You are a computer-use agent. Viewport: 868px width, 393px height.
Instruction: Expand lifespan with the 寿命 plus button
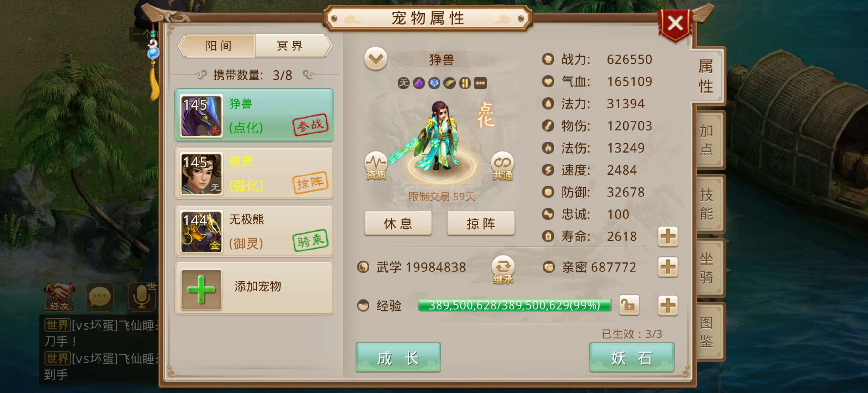click(668, 236)
